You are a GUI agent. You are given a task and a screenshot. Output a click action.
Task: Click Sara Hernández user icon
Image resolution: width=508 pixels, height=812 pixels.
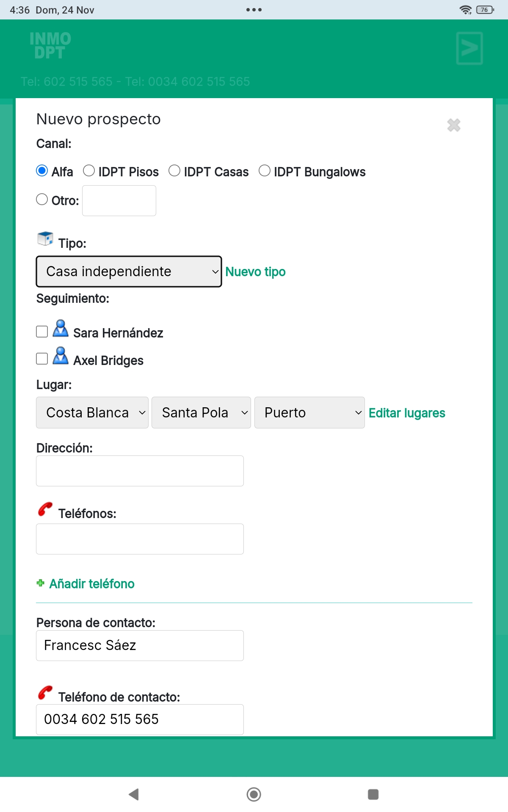pyautogui.click(x=61, y=328)
